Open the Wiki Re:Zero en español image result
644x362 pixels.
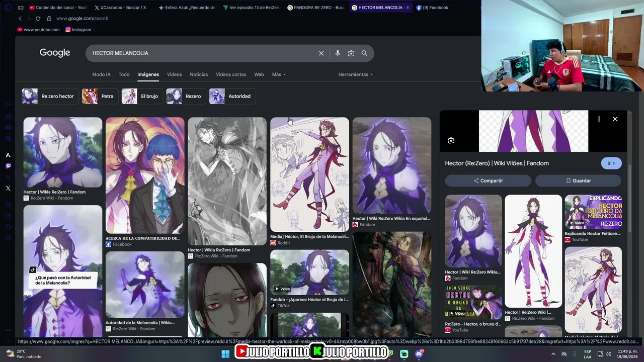tap(392, 166)
